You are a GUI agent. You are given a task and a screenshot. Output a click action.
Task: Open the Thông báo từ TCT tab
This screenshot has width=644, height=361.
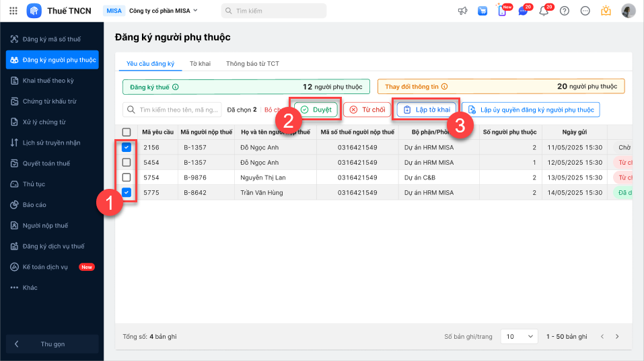(252, 64)
